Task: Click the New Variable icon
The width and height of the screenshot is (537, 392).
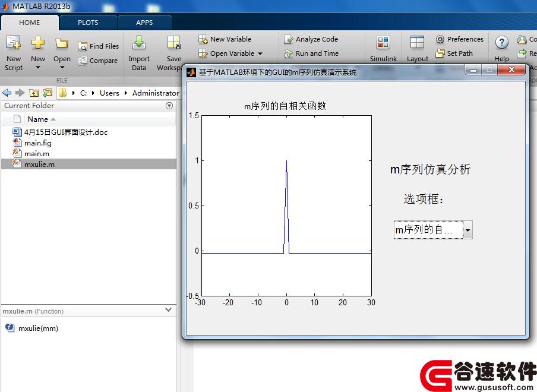Action: pyautogui.click(x=203, y=39)
